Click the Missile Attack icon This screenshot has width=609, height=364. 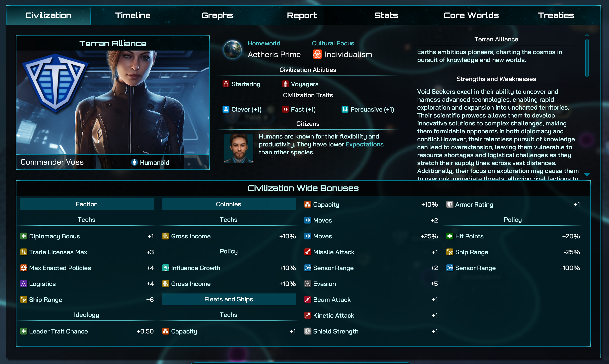click(x=308, y=252)
